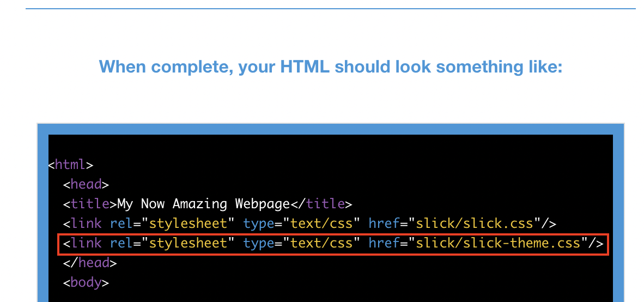Click the opening html tag

[x=71, y=165]
